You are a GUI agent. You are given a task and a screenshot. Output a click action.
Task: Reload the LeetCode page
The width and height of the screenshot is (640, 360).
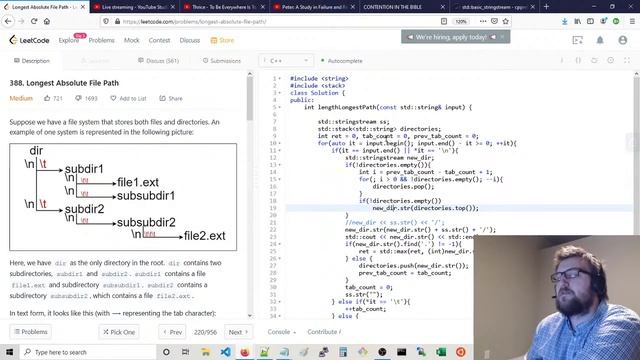tap(34, 21)
